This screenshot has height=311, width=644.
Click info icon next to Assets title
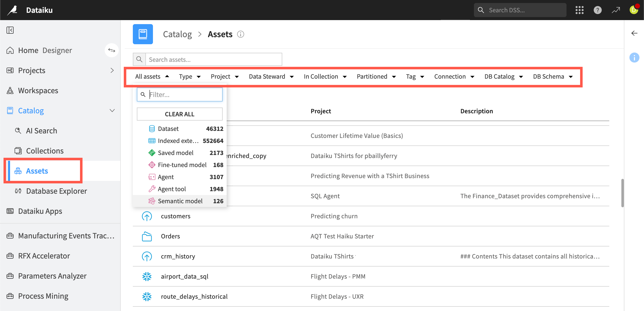(x=240, y=34)
